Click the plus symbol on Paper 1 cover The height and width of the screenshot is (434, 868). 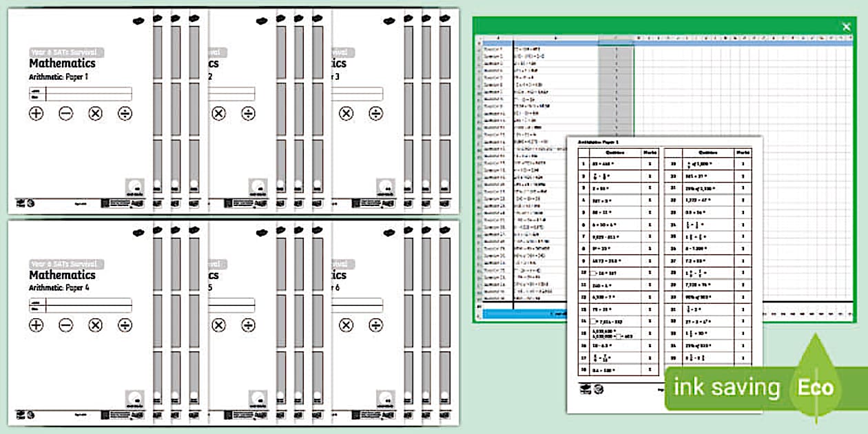(x=37, y=114)
